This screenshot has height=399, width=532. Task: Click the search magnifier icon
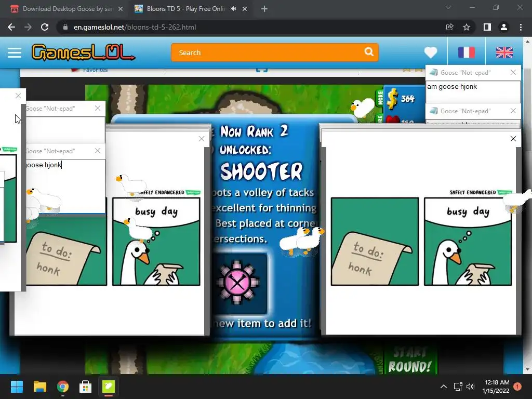point(369,52)
